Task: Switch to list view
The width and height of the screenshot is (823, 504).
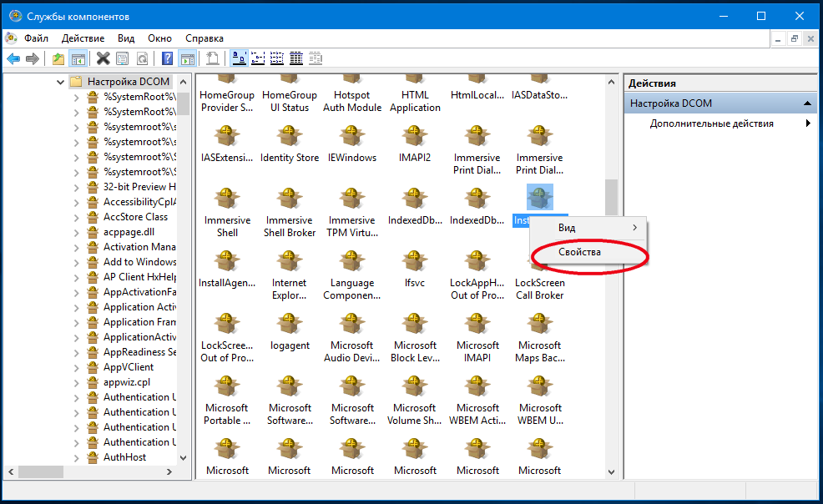Action: tap(277, 58)
